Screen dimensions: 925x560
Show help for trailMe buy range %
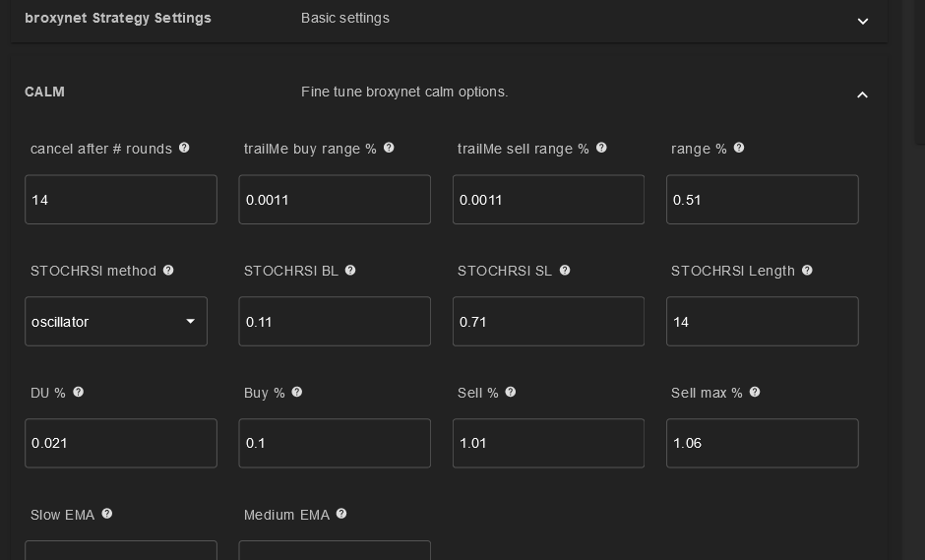point(389,148)
